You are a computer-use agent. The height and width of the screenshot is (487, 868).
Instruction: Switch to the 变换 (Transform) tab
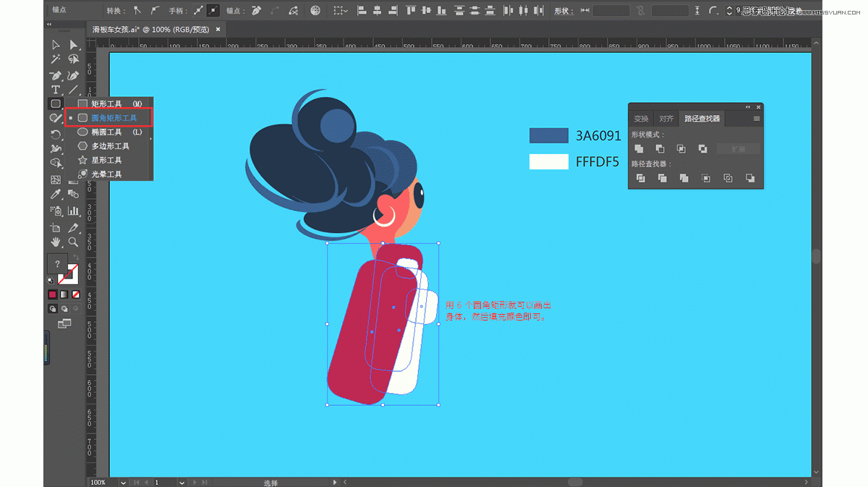click(x=641, y=119)
